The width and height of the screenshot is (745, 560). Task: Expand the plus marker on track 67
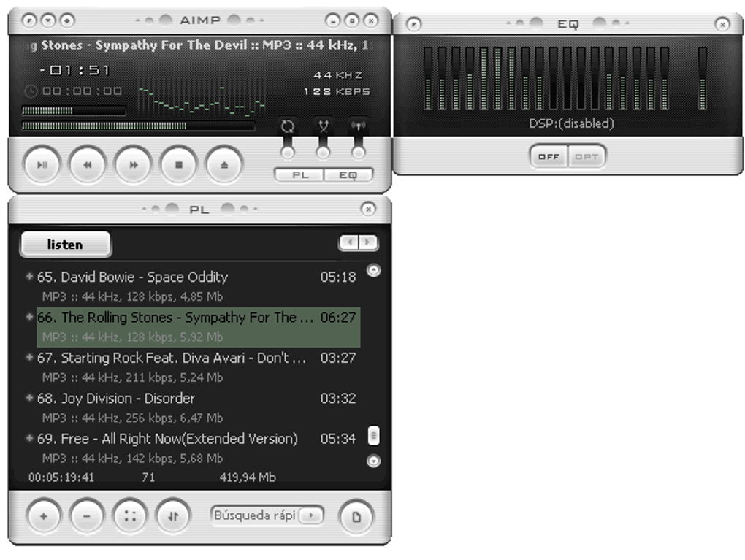(x=29, y=357)
